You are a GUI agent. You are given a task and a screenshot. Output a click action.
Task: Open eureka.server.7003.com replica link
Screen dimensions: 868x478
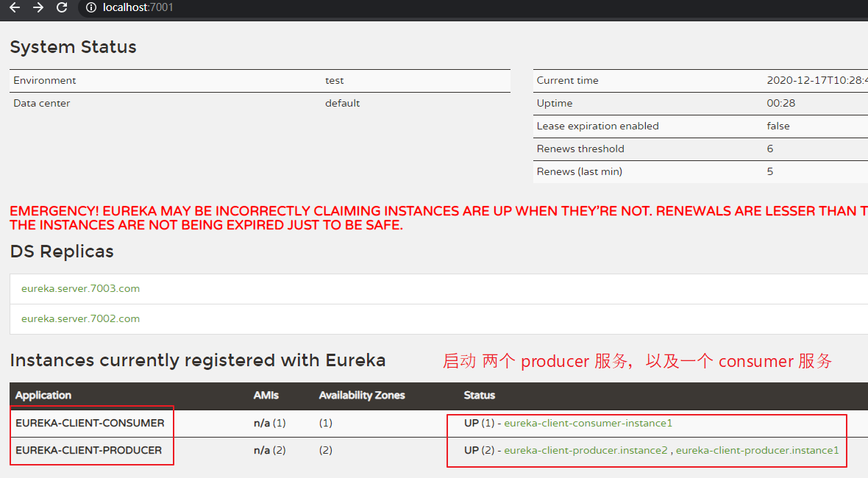(x=80, y=288)
